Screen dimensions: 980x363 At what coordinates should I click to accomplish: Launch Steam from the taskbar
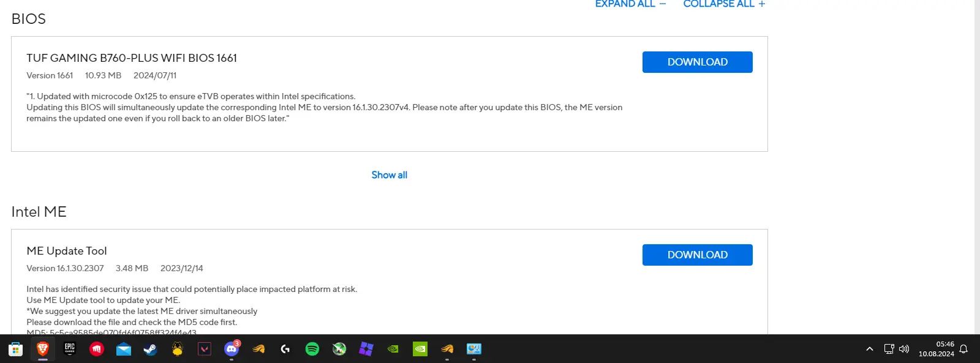pyautogui.click(x=151, y=349)
